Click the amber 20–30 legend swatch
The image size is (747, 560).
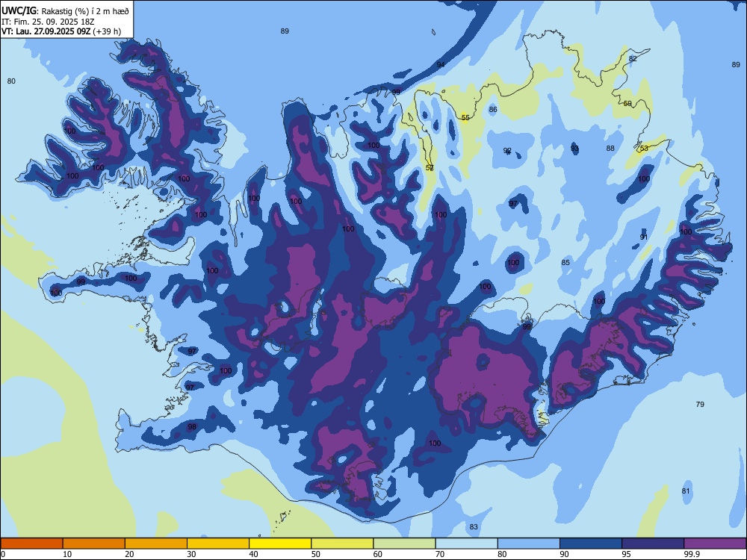(x=156, y=544)
